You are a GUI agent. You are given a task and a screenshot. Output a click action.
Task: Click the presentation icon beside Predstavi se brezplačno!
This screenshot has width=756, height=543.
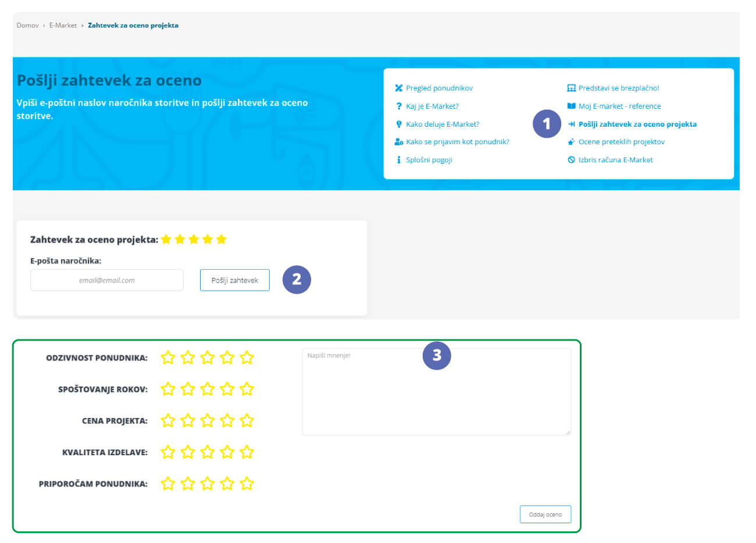click(x=571, y=88)
